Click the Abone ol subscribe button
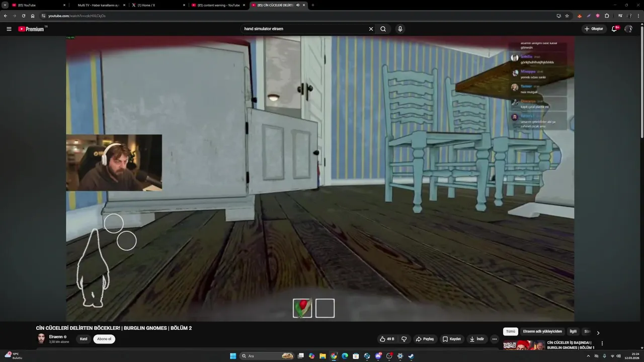This screenshot has height=362, width=644. pos(104,339)
